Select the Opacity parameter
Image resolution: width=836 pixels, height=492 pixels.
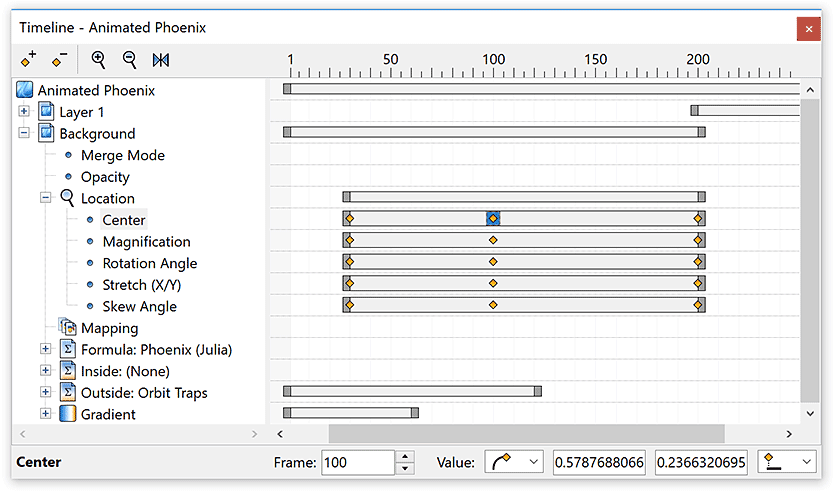(105, 177)
